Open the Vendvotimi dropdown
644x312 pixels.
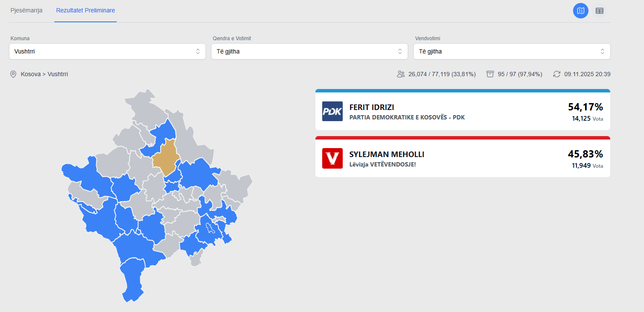pyautogui.click(x=512, y=51)
